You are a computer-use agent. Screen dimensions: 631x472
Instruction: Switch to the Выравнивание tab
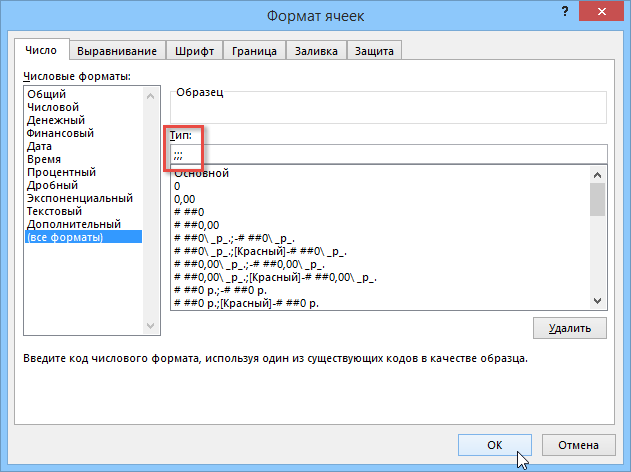click(x=117, y=51)
